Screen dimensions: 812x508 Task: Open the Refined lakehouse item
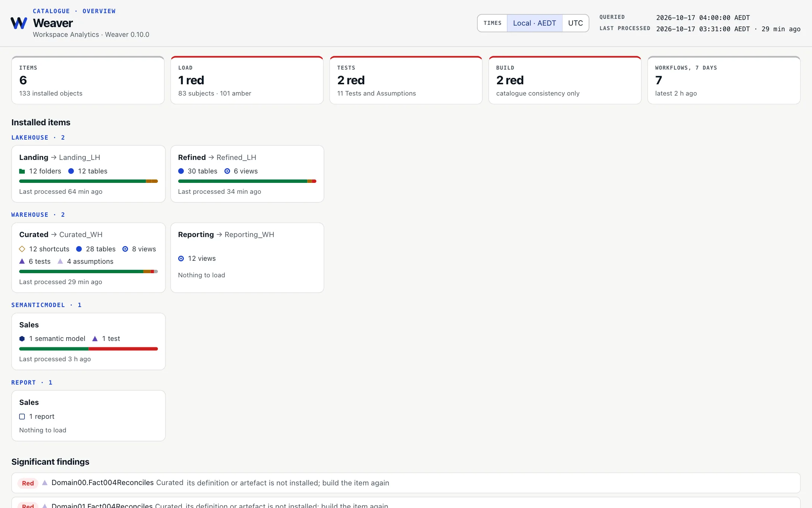[247, 174]
